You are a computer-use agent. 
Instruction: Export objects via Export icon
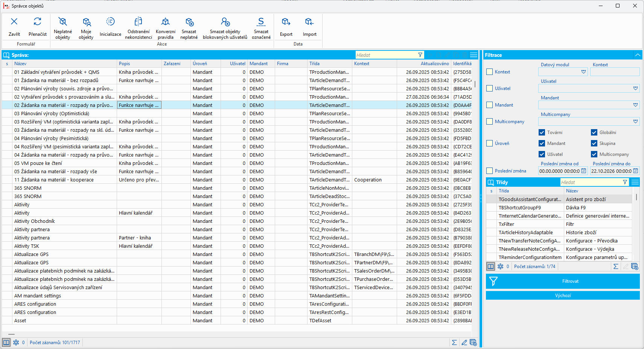point(286,22)
